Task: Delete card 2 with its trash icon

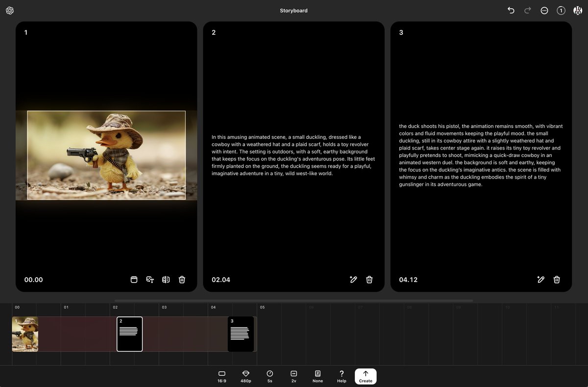Action: click(x=369, y=280)
